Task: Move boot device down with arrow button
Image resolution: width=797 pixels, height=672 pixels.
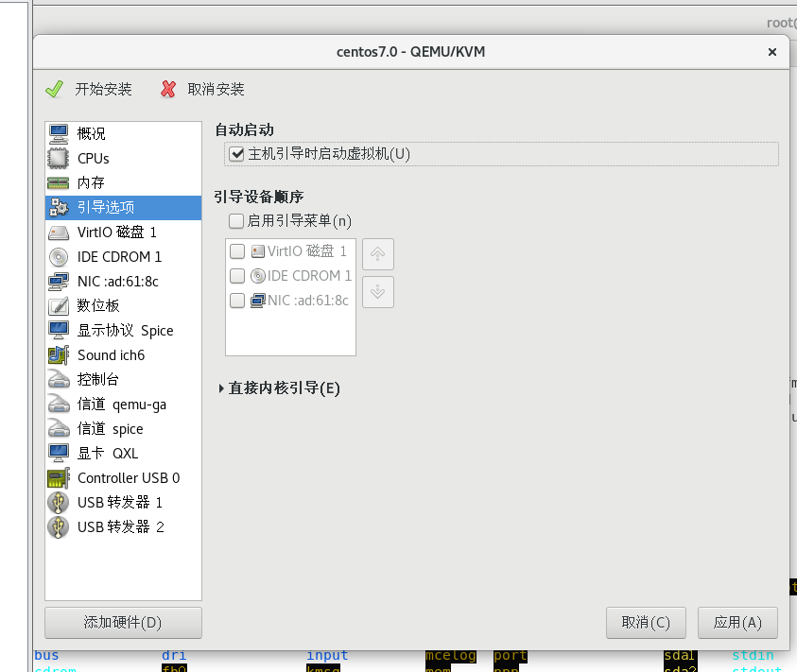Action: point(377,292)
